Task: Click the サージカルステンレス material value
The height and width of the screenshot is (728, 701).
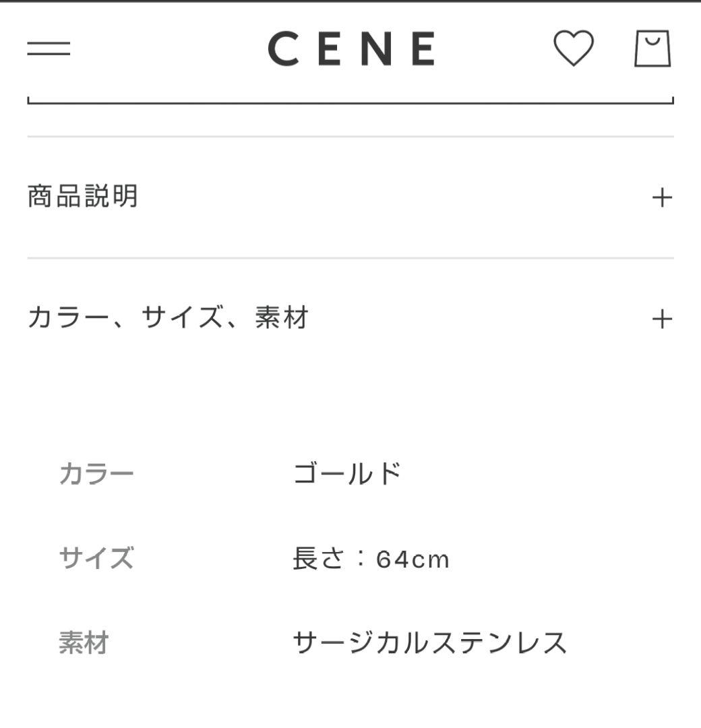Action: click(430, 643)
